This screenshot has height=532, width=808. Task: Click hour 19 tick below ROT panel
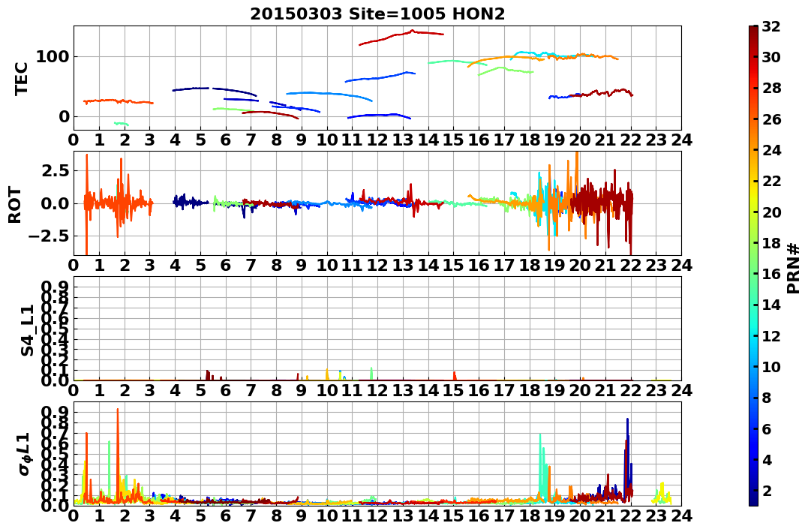pos(554,265)
